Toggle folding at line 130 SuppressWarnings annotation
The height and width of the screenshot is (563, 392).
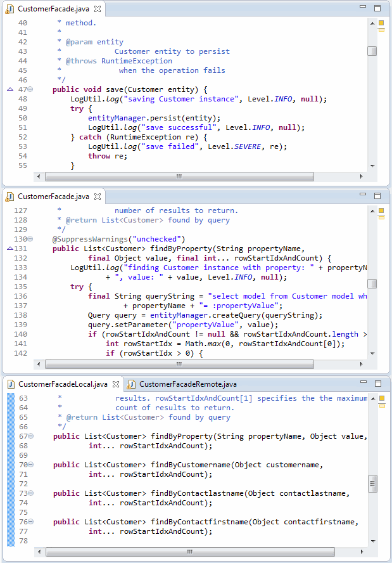coord(30,239)
